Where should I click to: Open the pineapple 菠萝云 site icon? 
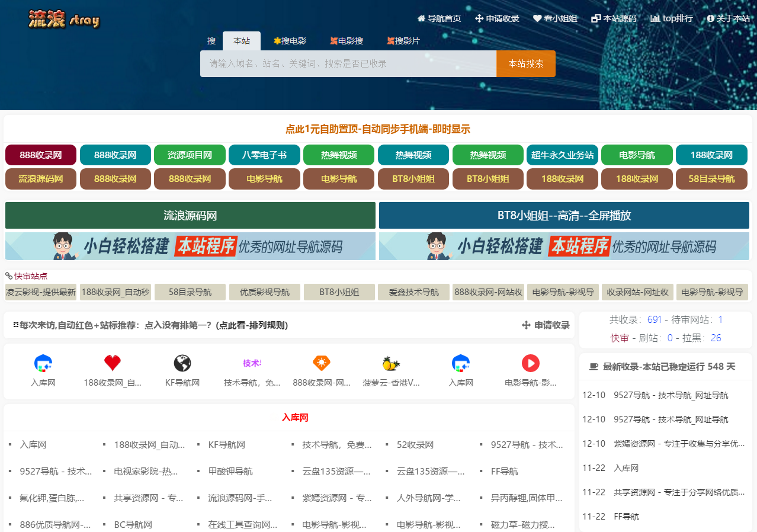point(391,363)
